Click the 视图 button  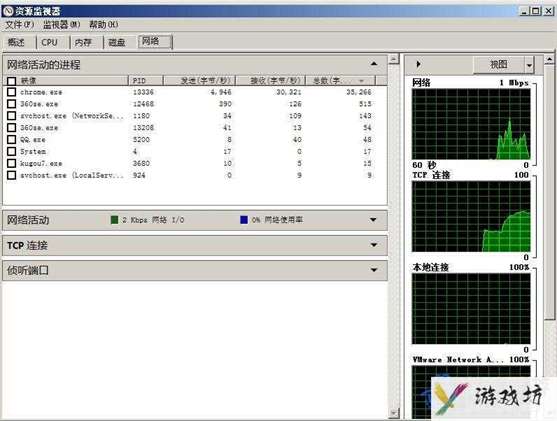point(499,65)
